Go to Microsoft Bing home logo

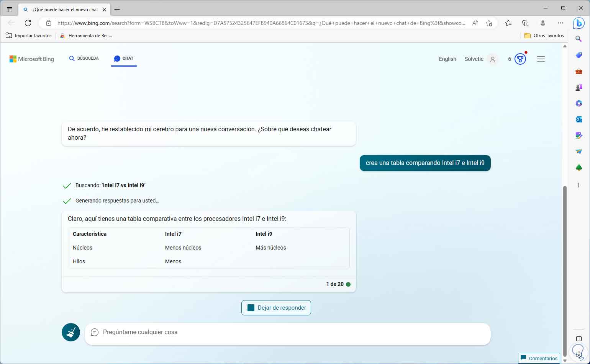(x=32, y=59)
